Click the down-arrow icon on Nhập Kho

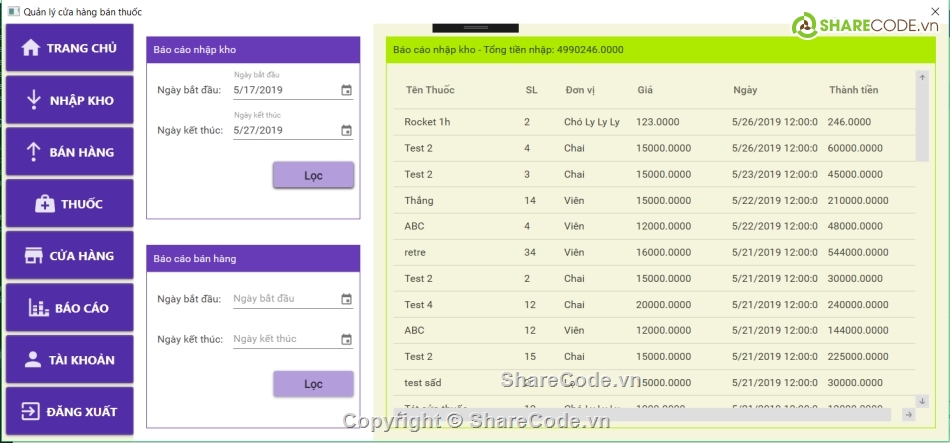click(x=33, y=100)
